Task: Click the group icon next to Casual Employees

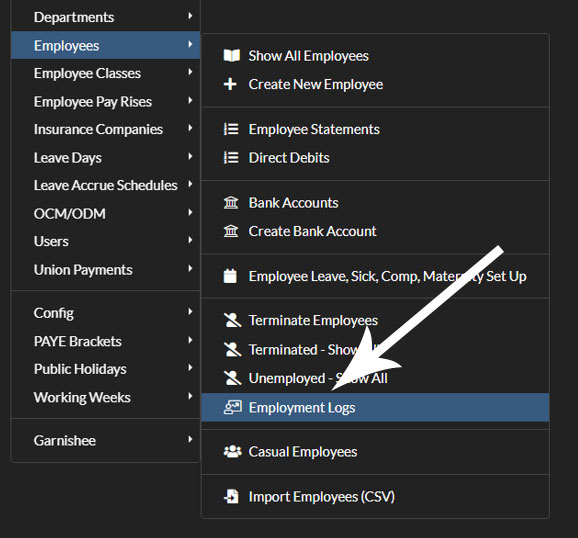Action: point(233,451)
